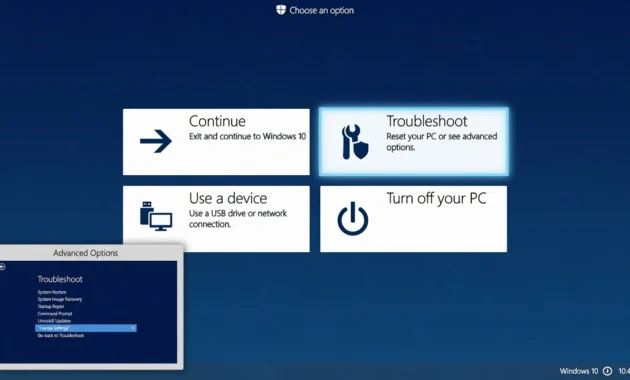The height and width of the screenshot is (380, 630).
Task: Open Command Prompt from the Advanced Options preview
Action: (x=55, y=314)
